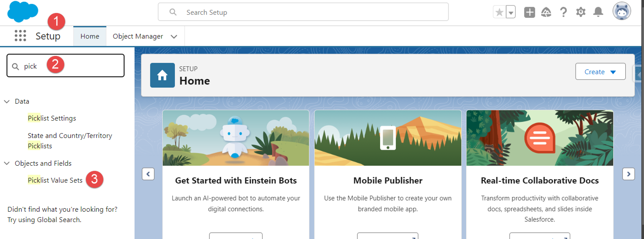
Task: Click the Mobile Publisher card description text
Action: 388,203
